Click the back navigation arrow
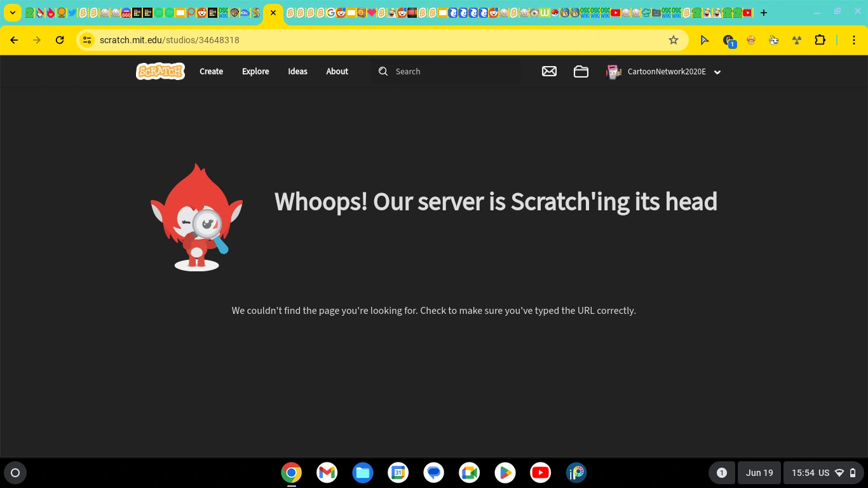This screenshot has height=488, width=868. [14, 39]
